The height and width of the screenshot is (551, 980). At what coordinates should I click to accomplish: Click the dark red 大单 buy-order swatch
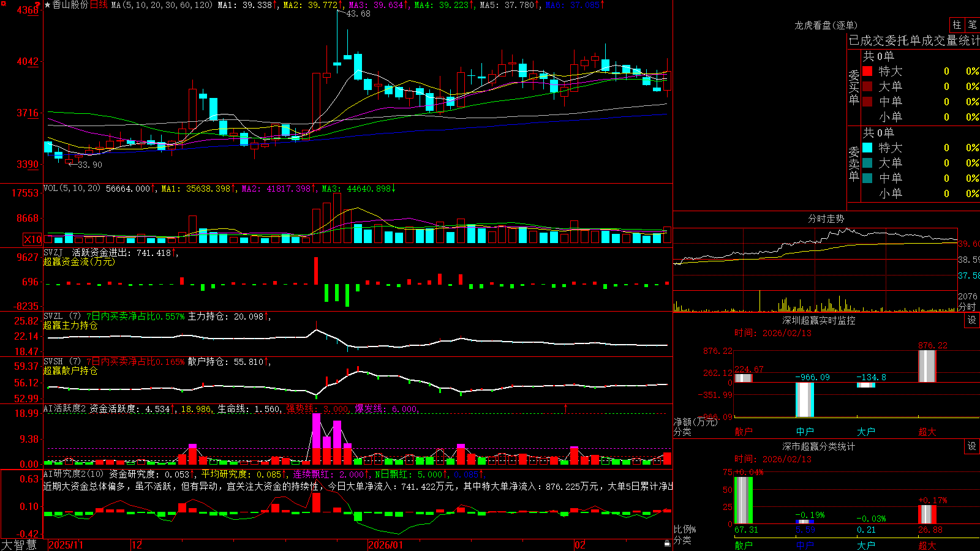867,86
